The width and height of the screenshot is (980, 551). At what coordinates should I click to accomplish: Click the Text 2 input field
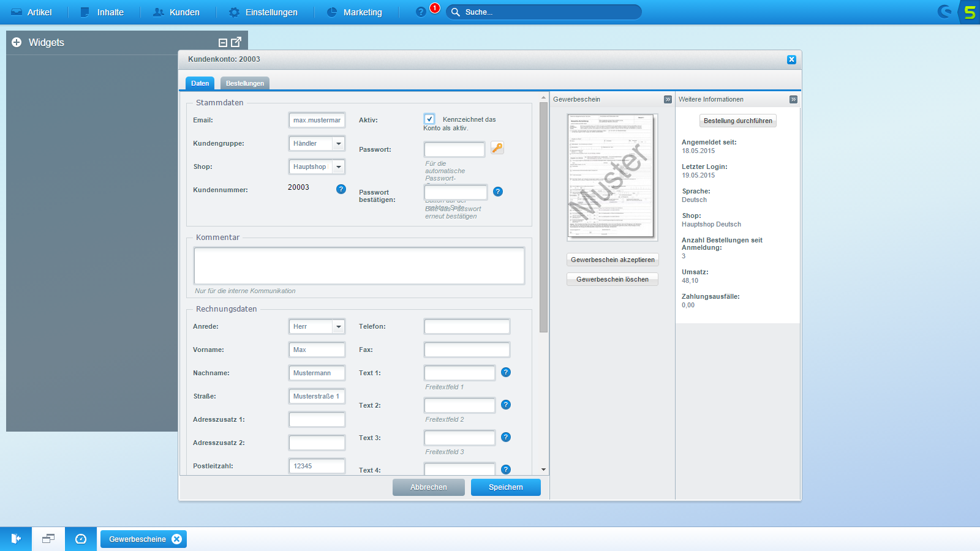[460, 405]
